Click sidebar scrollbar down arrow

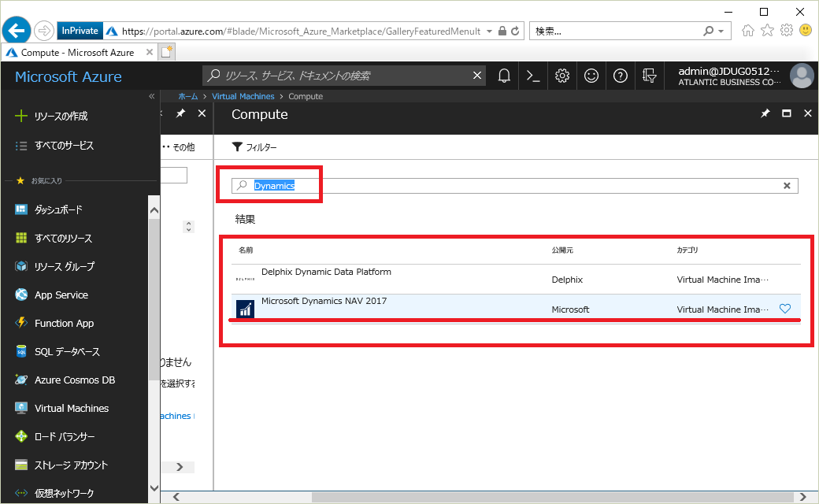click(154, 488)
